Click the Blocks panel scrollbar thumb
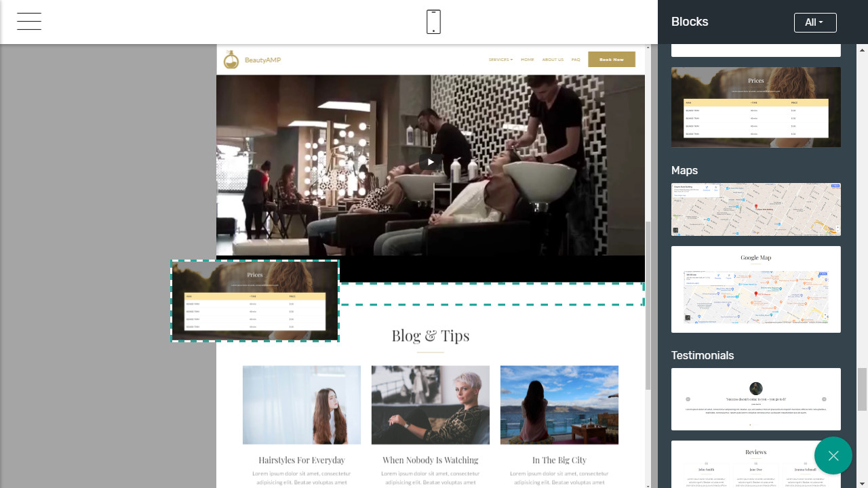 tap(862, 389)
